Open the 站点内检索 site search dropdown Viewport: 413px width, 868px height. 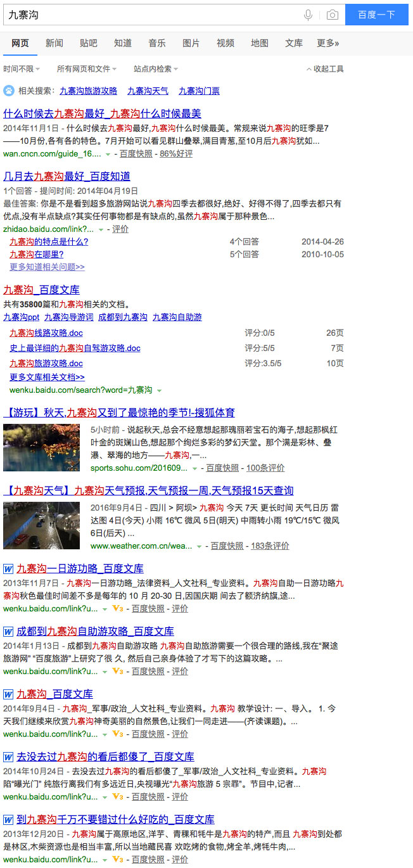click(x=156, y=68)
